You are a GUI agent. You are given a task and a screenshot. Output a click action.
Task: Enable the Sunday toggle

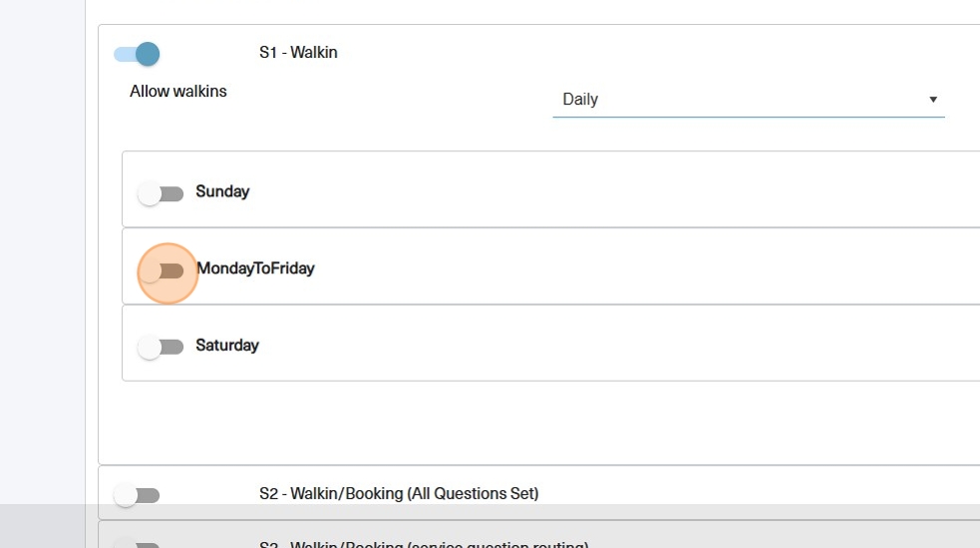click(161, 193)
